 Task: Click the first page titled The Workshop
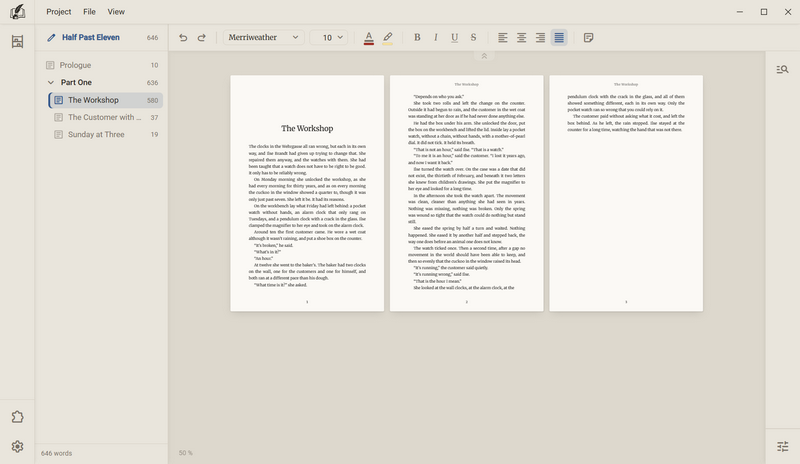pyautogui.click(x=307, y=193)
